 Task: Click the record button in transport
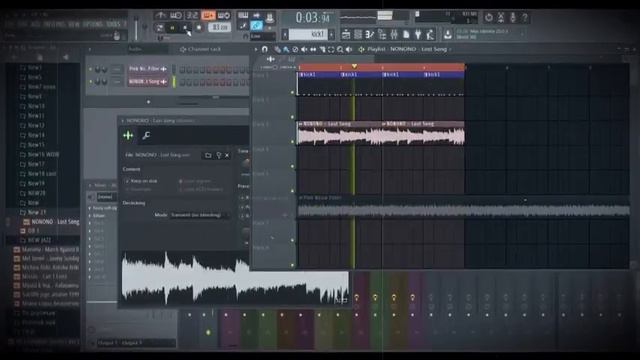[x=199, y=28]
